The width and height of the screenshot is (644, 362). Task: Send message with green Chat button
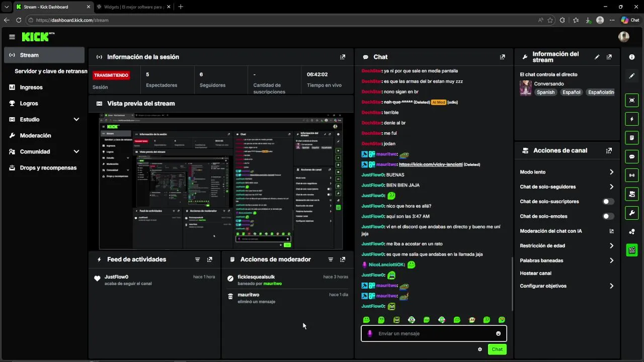click(x=497, y=349)
